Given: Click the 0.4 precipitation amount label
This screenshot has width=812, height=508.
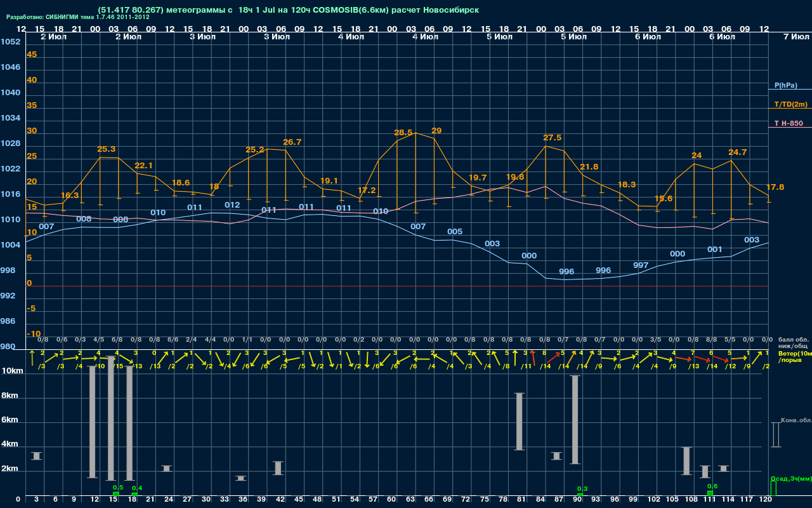Looking at the screenshot, I should coord(137,488).
